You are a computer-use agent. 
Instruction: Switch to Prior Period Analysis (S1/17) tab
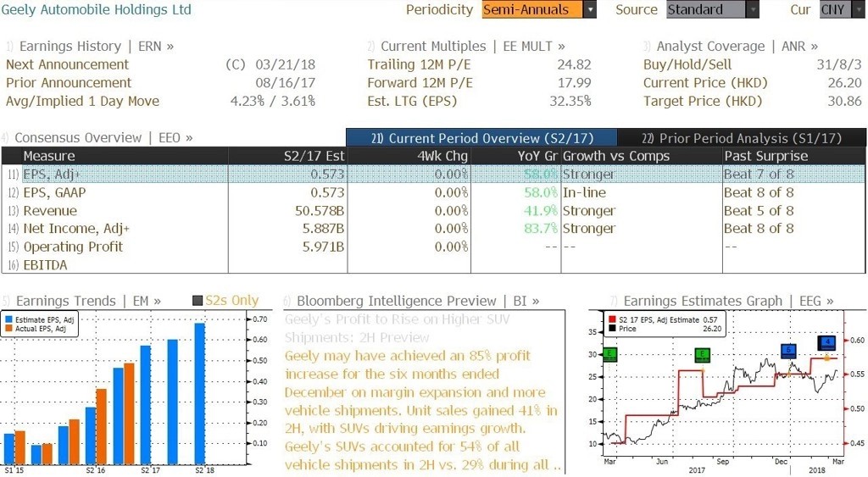point(742,138)
